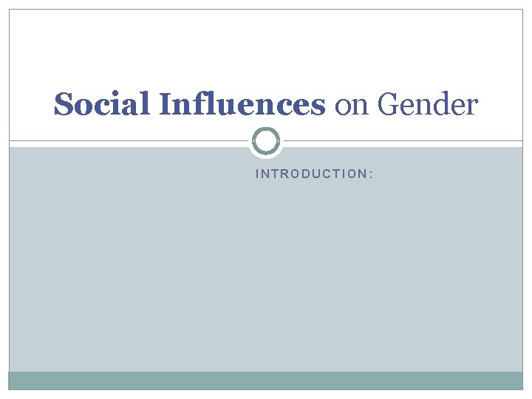Click the colon after "INTRODUCTION"
The image size is (532, 399).
(x=369, y=174)
